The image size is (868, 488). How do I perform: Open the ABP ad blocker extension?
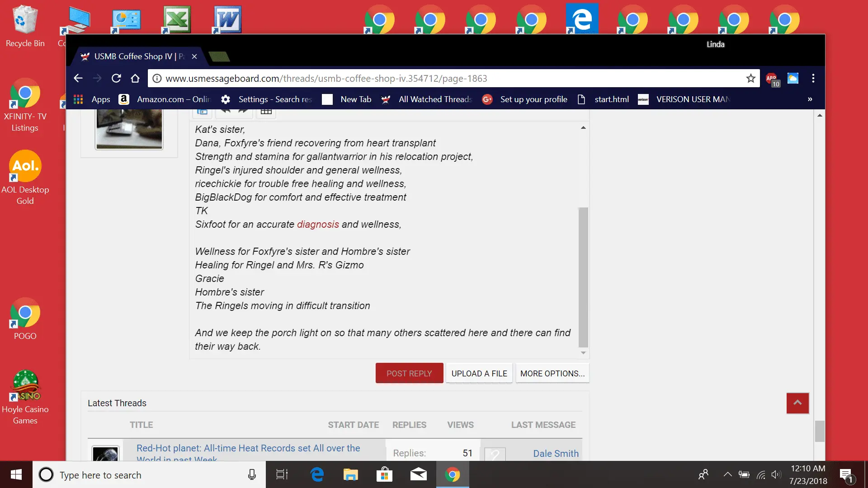point(773,79)
